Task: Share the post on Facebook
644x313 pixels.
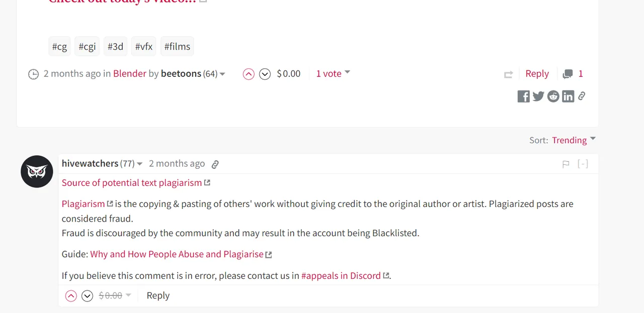Action: pyautogui.click(x=523, y=96)
